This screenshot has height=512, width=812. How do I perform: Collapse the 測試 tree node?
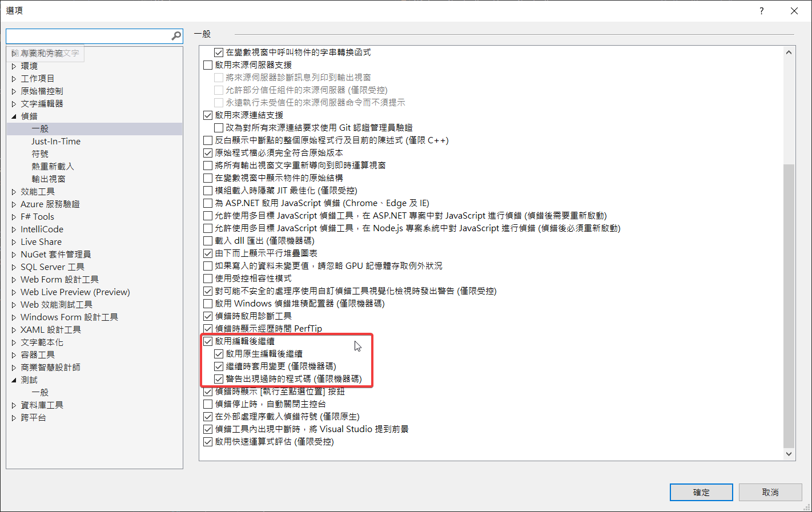click(14, 380)
